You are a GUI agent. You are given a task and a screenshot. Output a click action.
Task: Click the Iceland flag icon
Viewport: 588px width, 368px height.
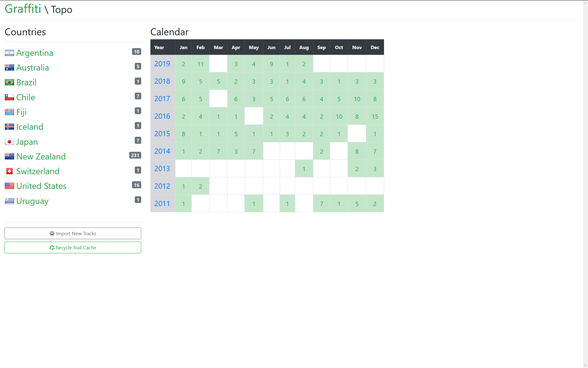coord(9,127)
